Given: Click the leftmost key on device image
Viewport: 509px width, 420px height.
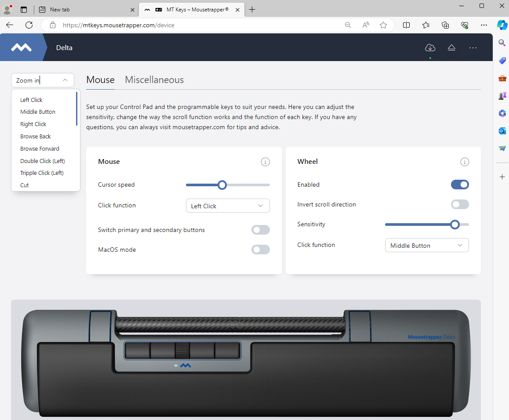Looking at the screenshot, I should tap(137, 351).
